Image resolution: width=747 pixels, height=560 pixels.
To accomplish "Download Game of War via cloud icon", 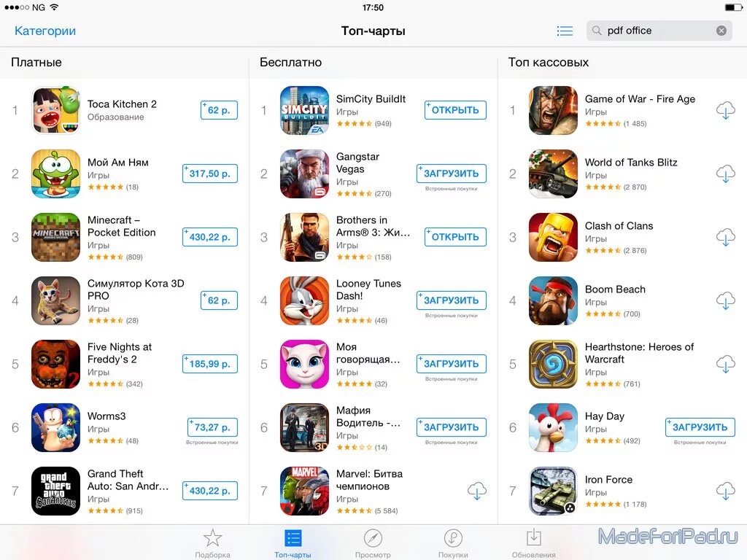I will point(726,110).
